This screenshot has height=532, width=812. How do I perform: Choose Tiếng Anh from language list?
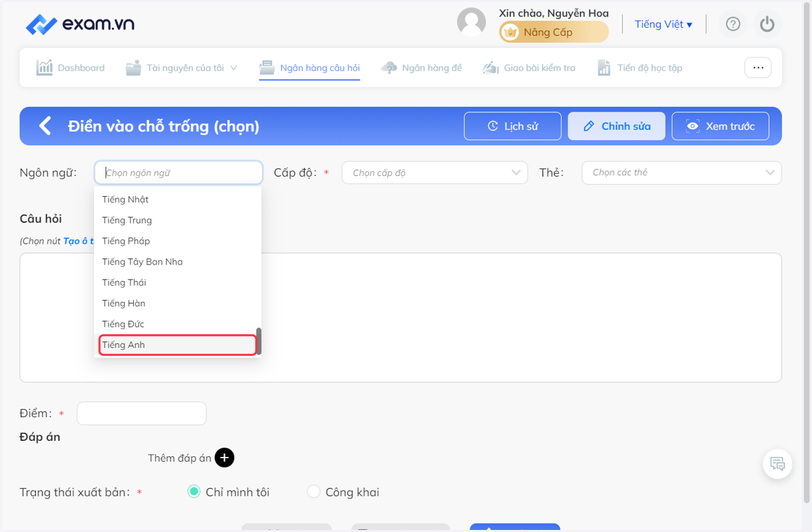178,345
